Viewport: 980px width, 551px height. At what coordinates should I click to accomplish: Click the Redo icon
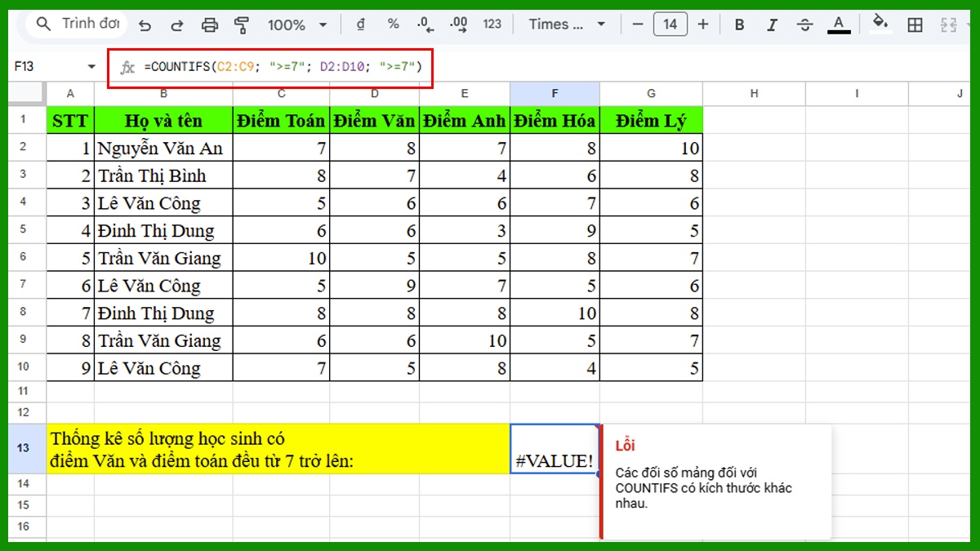(177, 24)
